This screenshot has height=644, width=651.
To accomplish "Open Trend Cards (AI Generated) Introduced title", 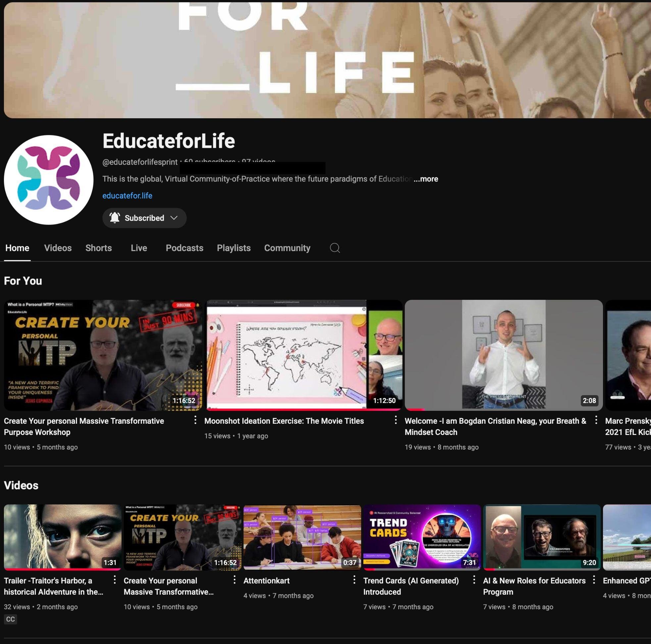I will pyautogui.click(x=411, y=586).
